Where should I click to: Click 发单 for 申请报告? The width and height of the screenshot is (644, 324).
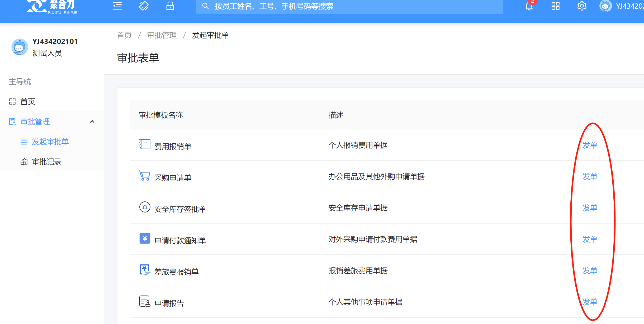click(590, 302)
